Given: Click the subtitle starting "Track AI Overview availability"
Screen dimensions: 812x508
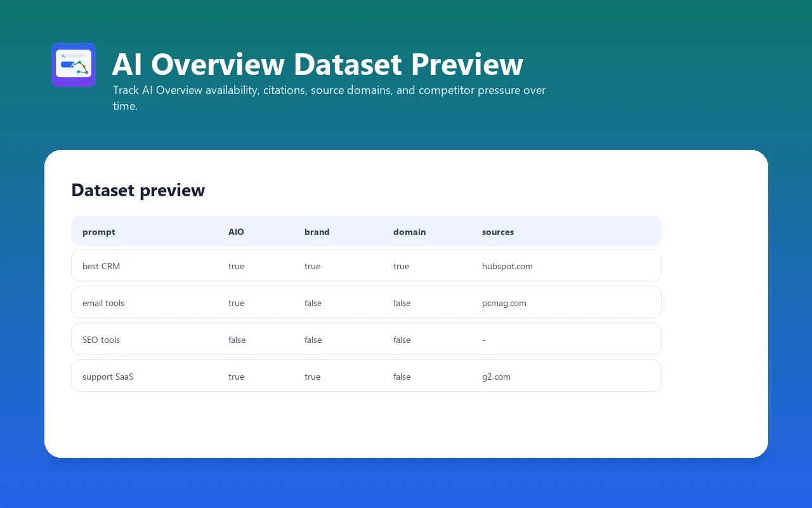Looking at the screenshot, I should [x=329, y=98].
